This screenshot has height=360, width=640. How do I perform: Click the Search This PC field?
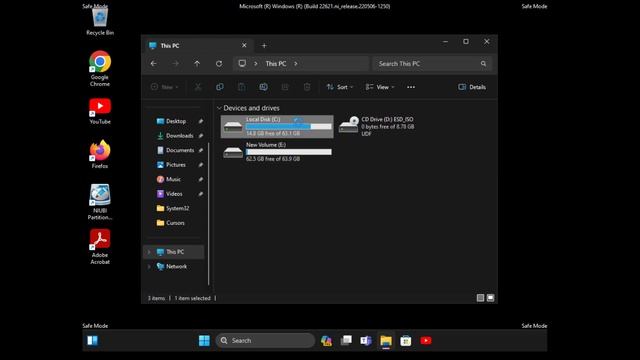click(x=432, y=64)
